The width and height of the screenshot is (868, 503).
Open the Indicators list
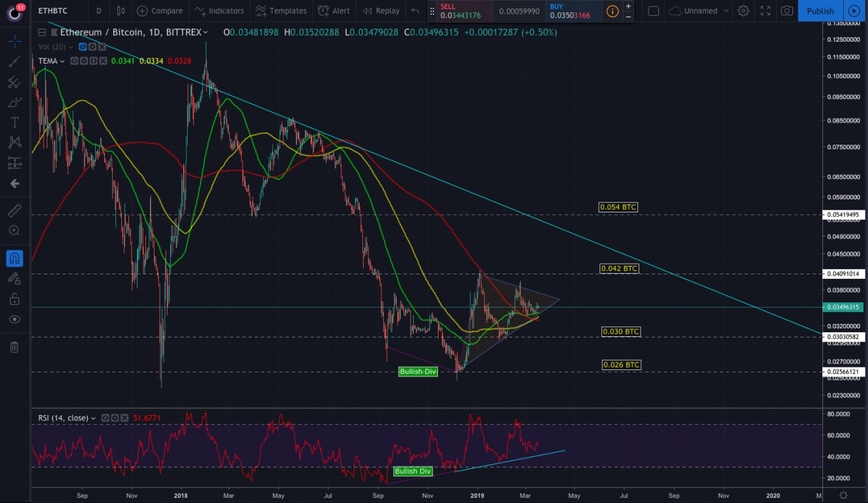click(x=220, y=10)
